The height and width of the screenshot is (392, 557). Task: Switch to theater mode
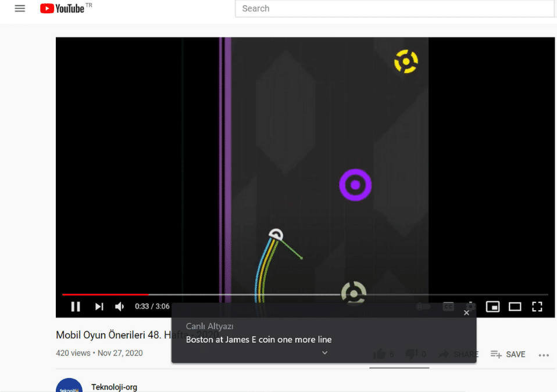(515, 307)
